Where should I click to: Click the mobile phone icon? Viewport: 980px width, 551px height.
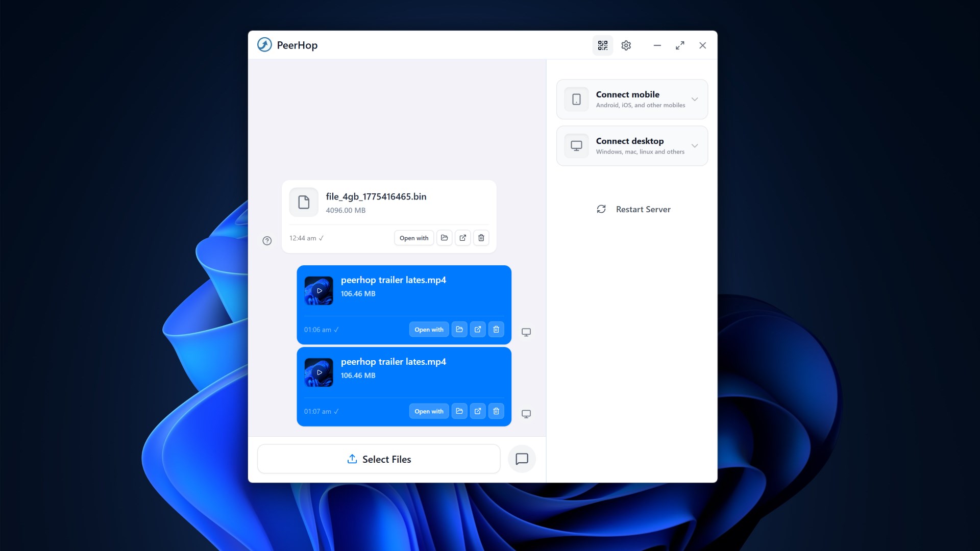tap(576, 99)
